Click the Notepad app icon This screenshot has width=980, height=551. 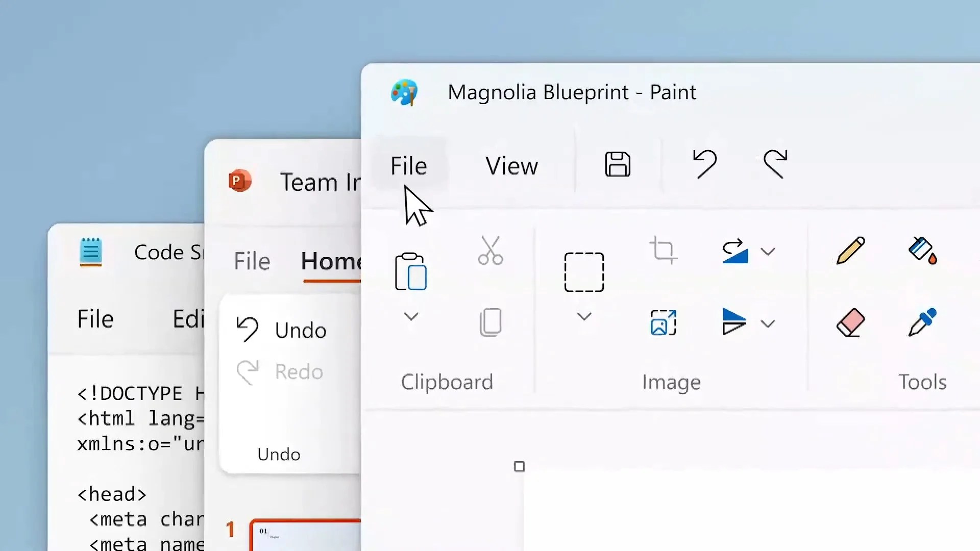91,252
